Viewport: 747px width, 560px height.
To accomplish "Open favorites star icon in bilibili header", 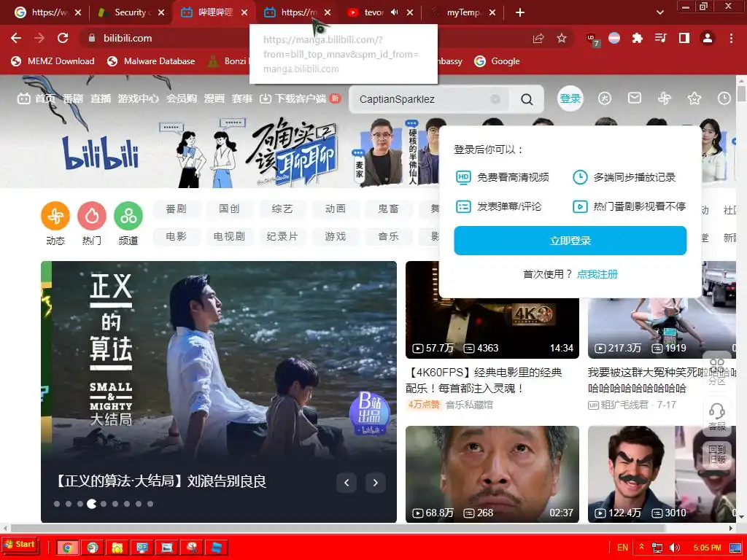I will coord(694,98).
